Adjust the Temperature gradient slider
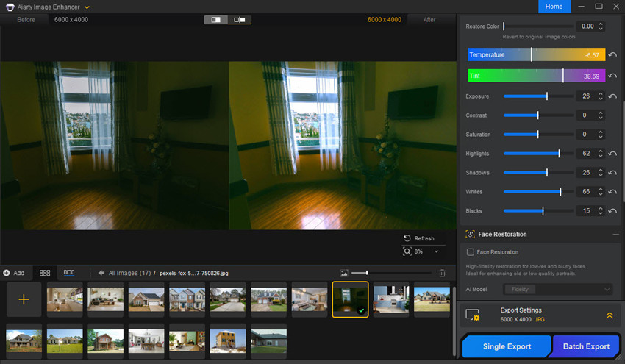This screenshot has height=364, width=625. (x=536, y=54)
